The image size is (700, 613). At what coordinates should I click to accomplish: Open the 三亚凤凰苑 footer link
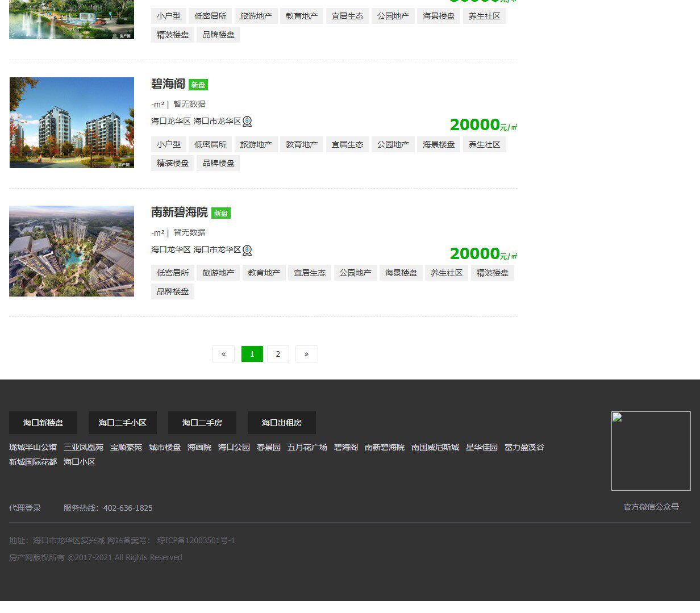coord(83,447)
